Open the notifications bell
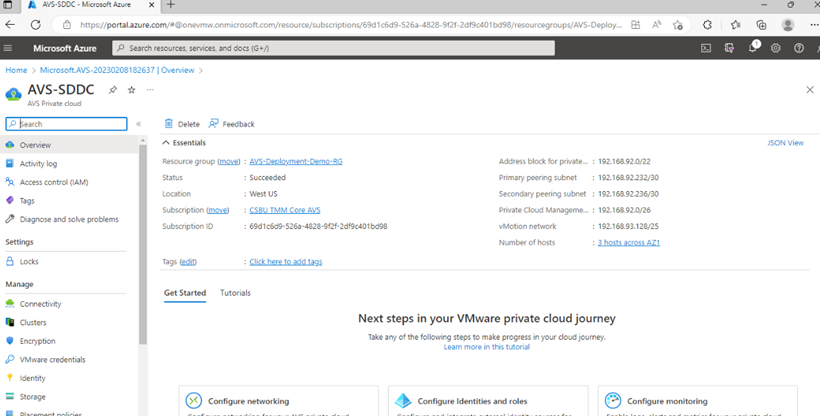This screenshot has width=820, height=416. (753, 48)
